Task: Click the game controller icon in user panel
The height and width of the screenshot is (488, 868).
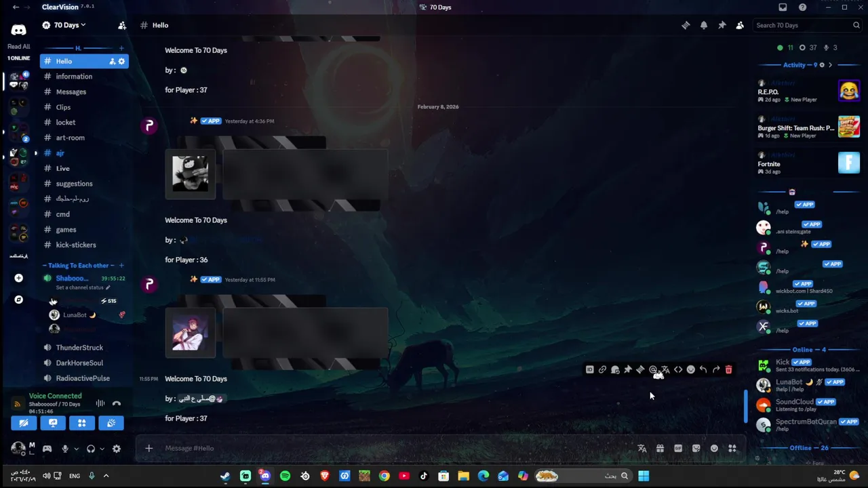Action: pyautogui.click(x=47, y=449)
